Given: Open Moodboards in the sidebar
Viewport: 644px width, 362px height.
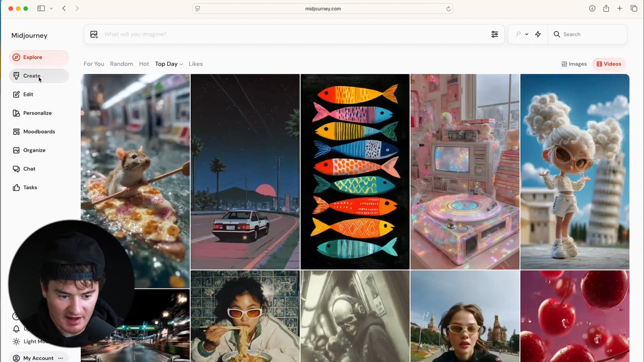Looking at the screenshot, I should point(39,132).
